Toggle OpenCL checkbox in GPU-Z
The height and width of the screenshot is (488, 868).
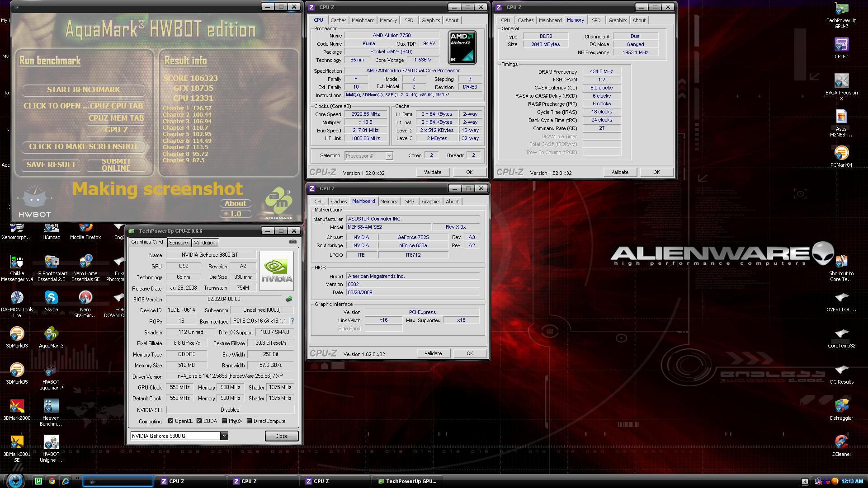pos(170,421)
